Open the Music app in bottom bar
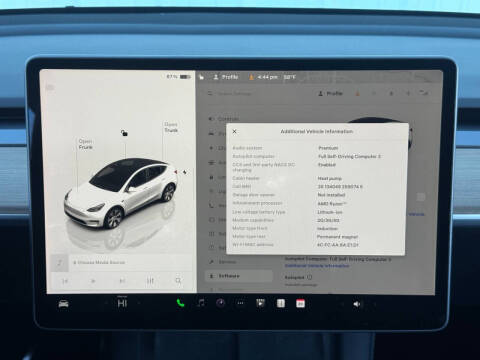 pyautogui.click(x=201, y=303)
